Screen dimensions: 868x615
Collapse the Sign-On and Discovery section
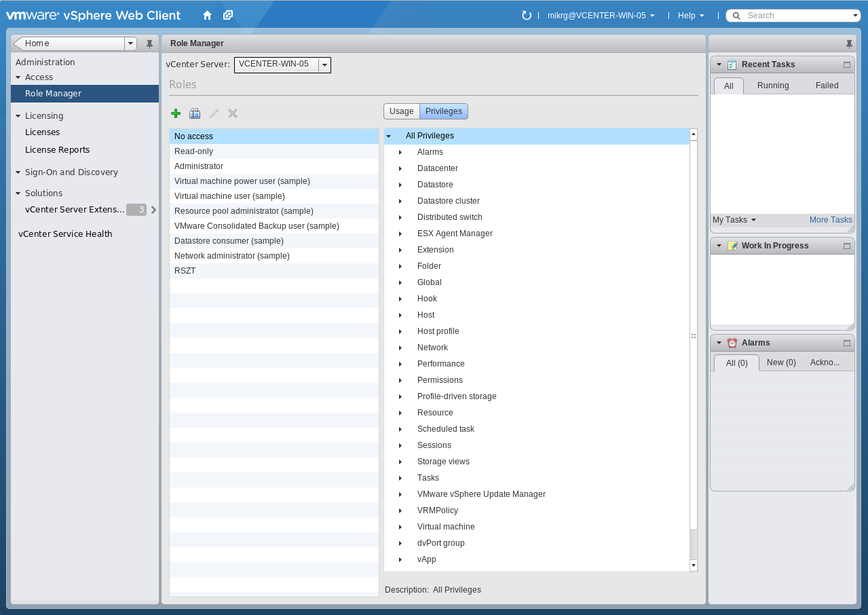pos(18,172)
